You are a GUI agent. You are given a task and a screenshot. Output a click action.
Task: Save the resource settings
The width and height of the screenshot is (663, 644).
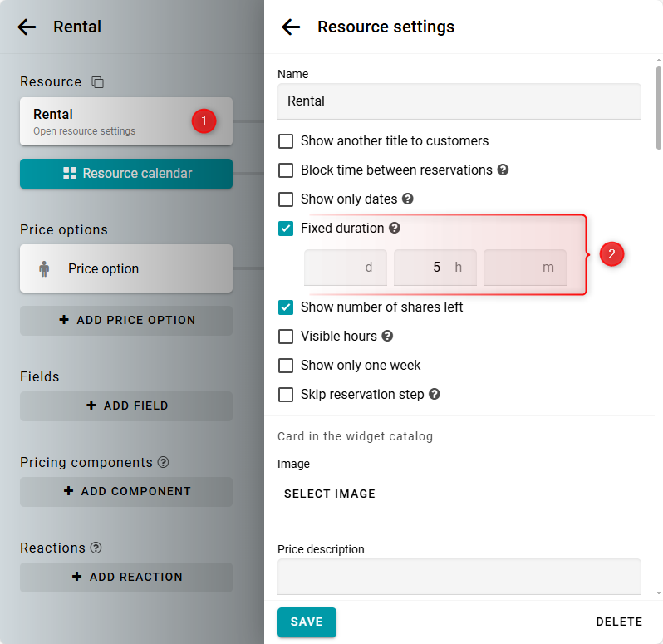[307, 622]
